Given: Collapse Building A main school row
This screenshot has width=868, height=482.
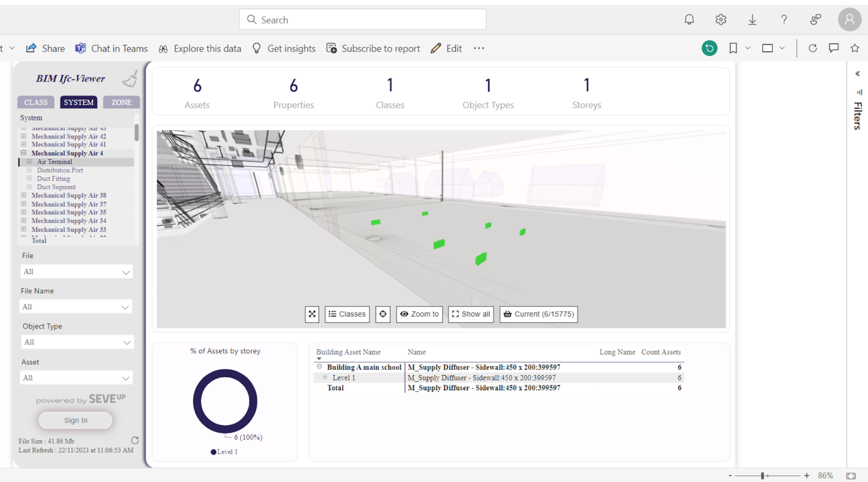Looking at the screenshot, I should (x=320, y=366).
